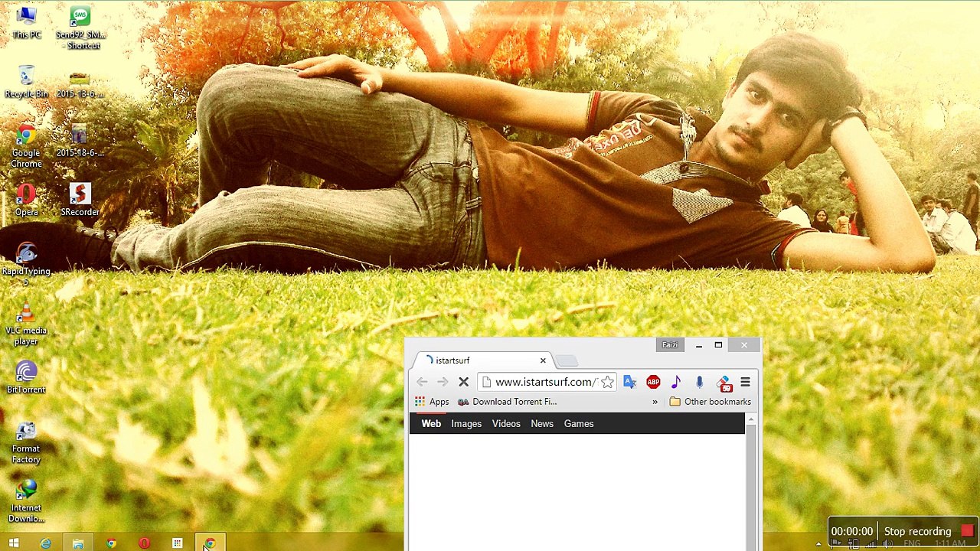Click the 00:00:00 recording timer
The width and height of the screenshot is (980, 551).
(x=851, y=531)
